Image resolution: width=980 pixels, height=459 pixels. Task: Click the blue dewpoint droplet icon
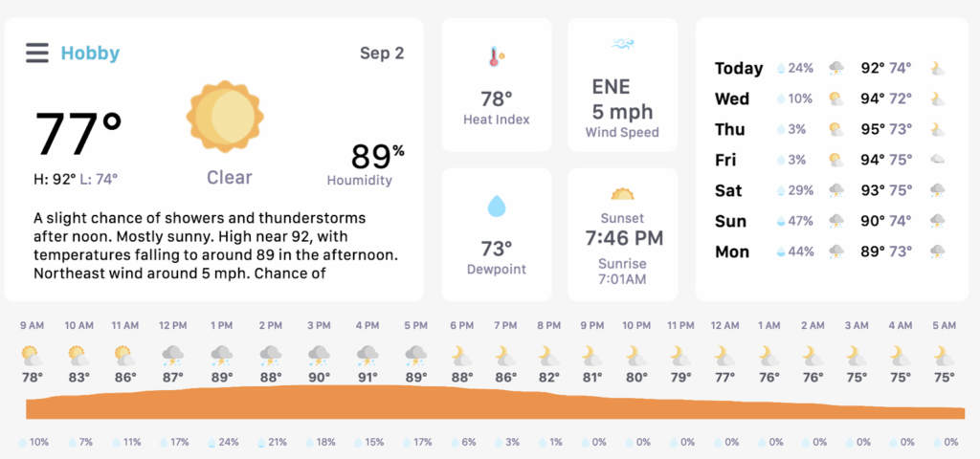497,207
